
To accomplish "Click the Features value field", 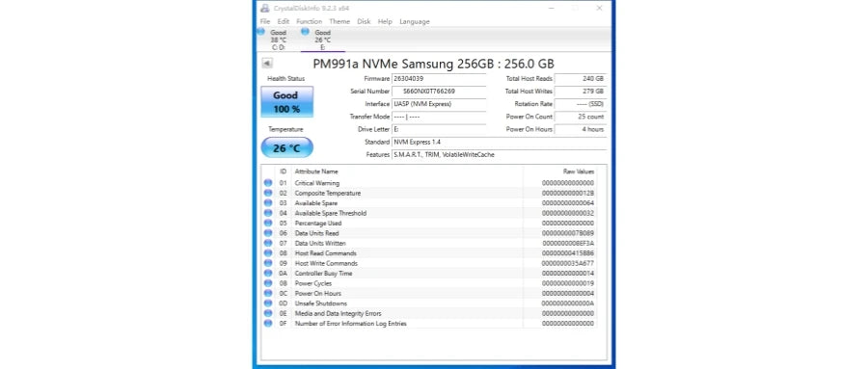I will coord(499,155).
